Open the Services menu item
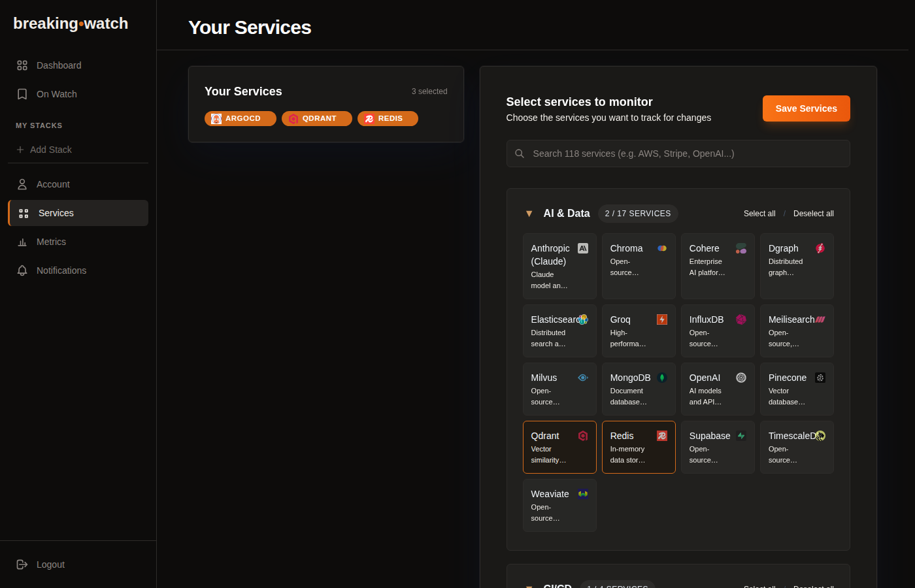 (x=78, y=213)
